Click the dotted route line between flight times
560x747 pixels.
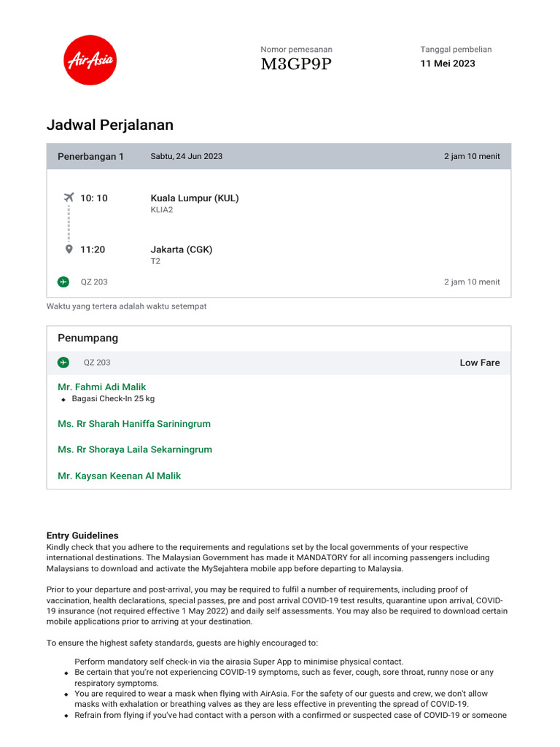69,222
